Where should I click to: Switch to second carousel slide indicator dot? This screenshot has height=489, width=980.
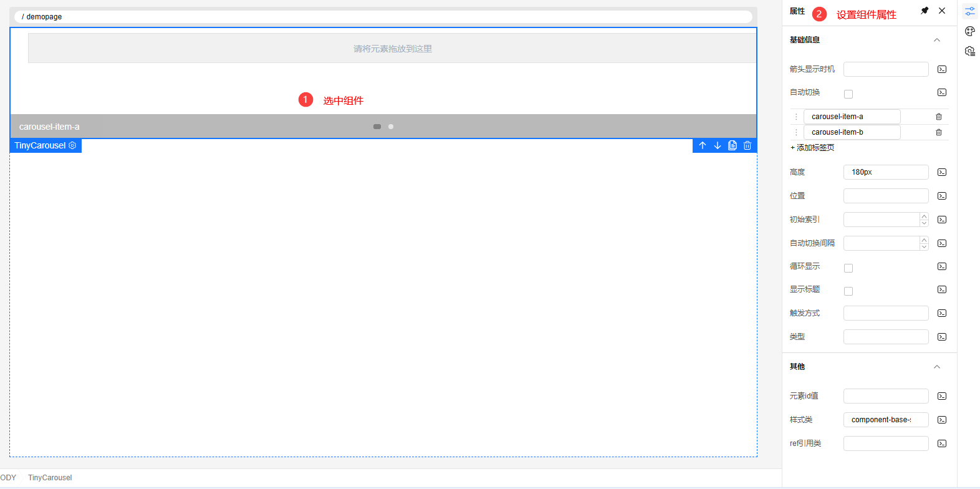click(391, 127)
